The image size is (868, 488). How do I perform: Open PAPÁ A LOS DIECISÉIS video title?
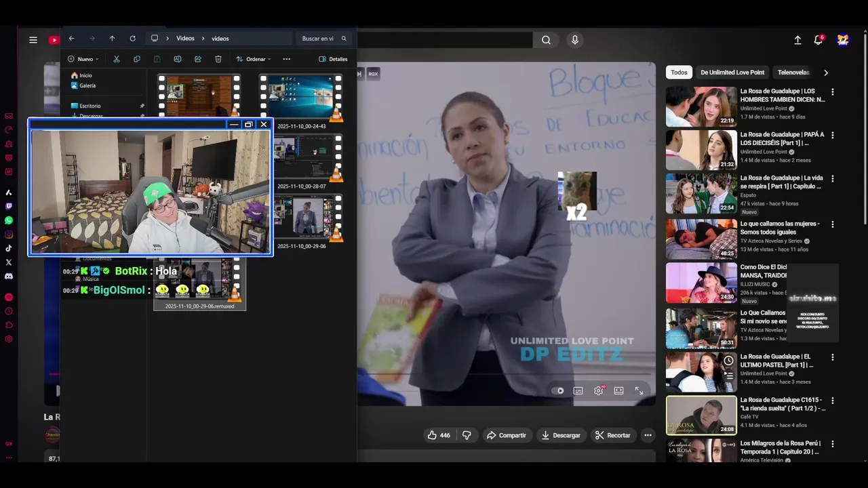pos(782,138)
